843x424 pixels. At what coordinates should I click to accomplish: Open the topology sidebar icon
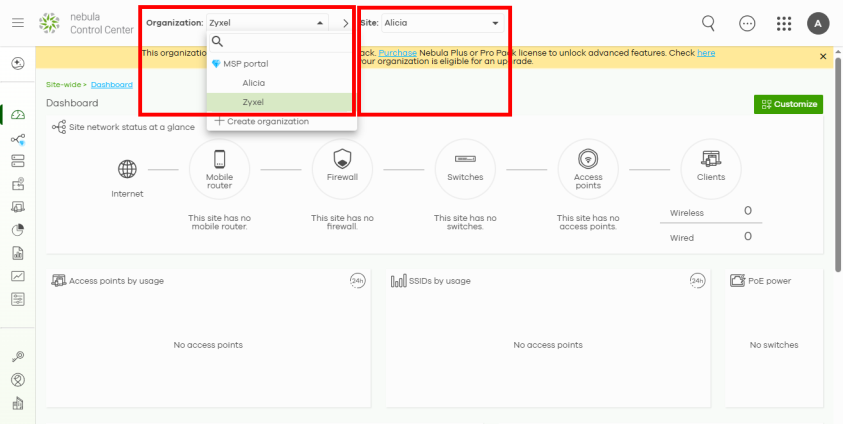coord(18,140)
